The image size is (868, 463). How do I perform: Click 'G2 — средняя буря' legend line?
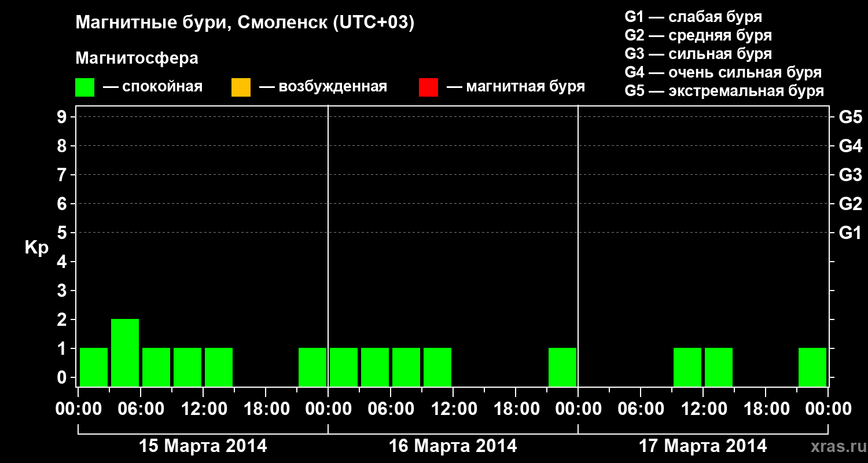[x=698, y=35]
